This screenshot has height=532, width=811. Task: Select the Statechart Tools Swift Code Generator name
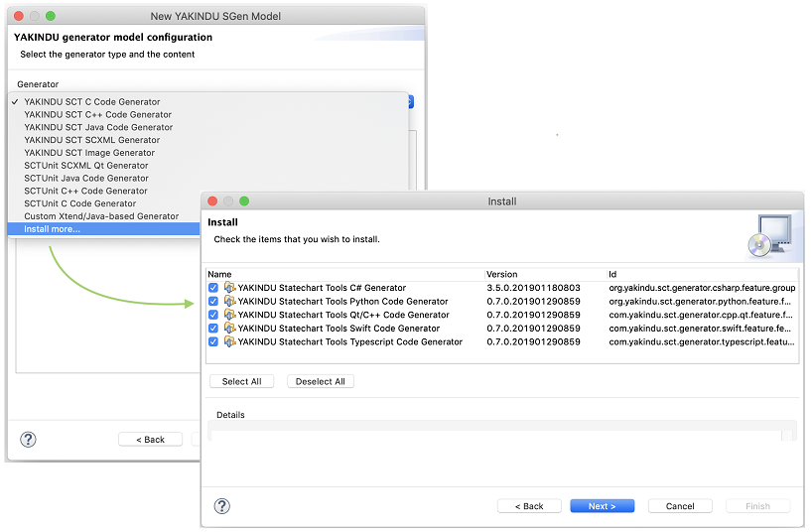click(338, 328)
